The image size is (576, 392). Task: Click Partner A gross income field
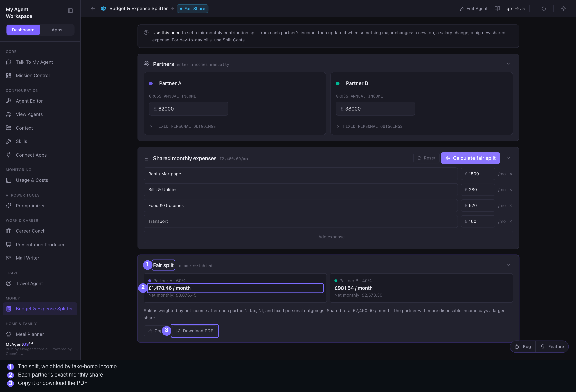(188, 109)
